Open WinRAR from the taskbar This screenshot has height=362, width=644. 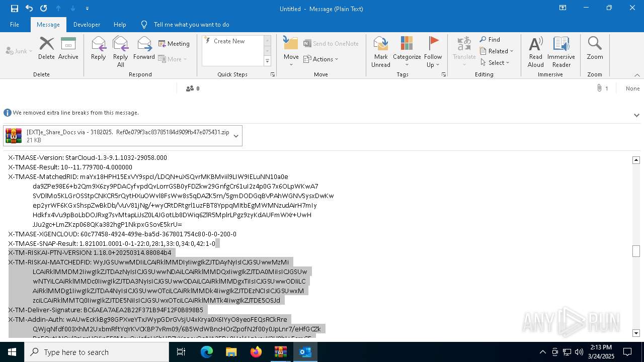point(281,352)
